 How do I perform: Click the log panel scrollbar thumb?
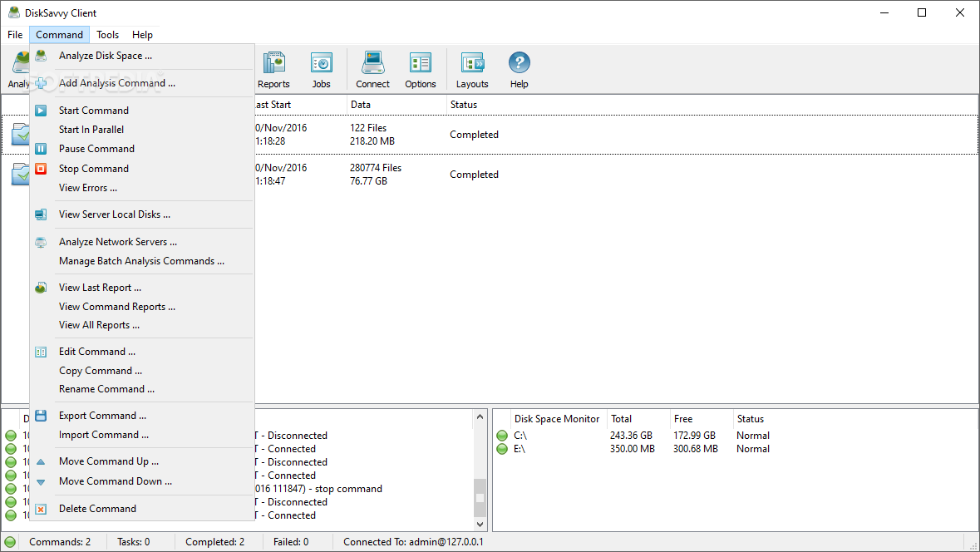point(480,498)
